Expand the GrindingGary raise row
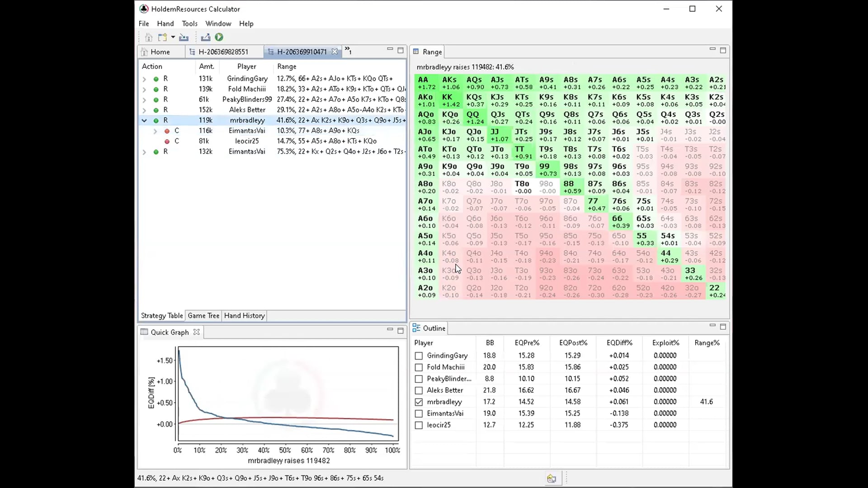868x488 pixels. [x=144, y=79]
